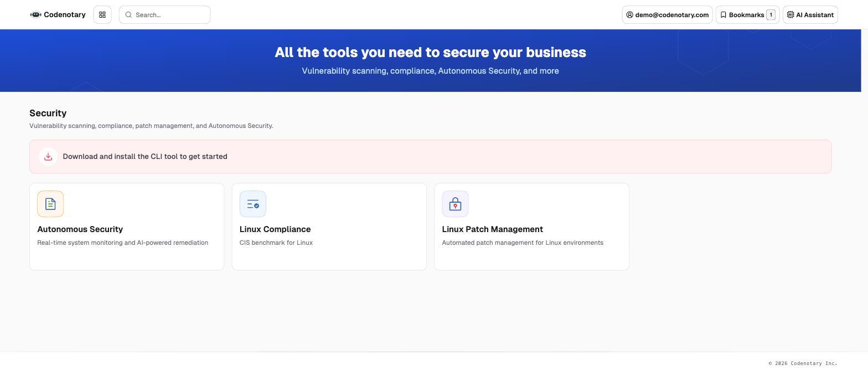The image size is (868, 375).
Task: Click the Codenotary brand name text
Action: click(x=65, y=15)
